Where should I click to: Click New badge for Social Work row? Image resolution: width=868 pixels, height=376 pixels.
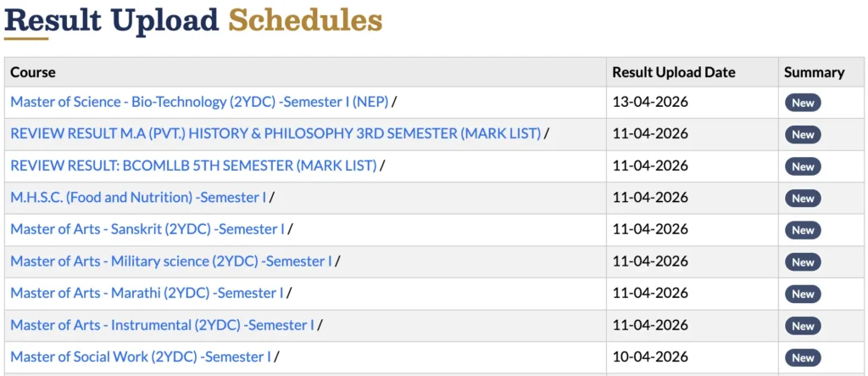tap(803, 357)
